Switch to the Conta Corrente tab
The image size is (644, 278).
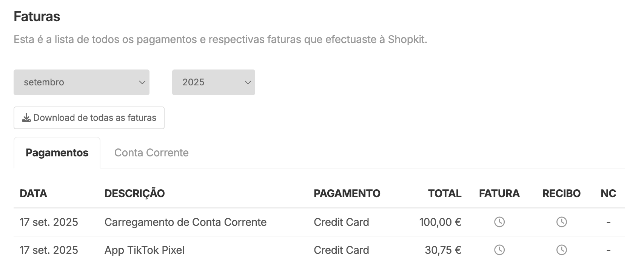coord(151,153)
